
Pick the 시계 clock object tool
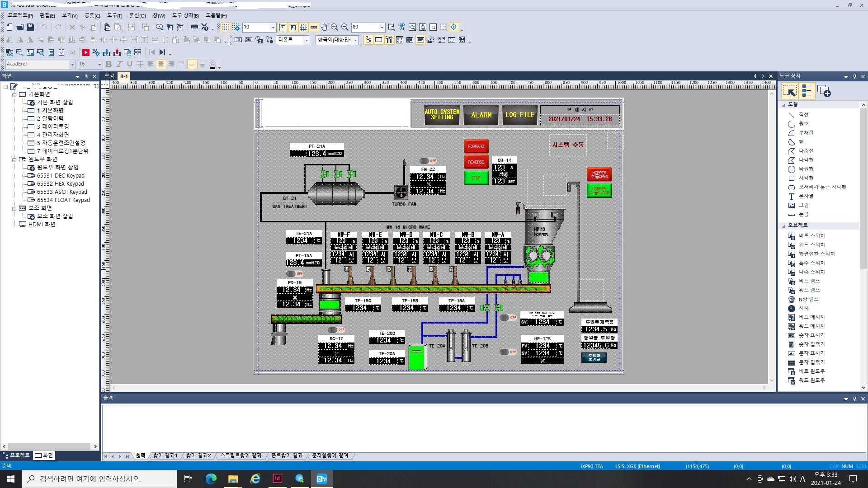point(803,308)
